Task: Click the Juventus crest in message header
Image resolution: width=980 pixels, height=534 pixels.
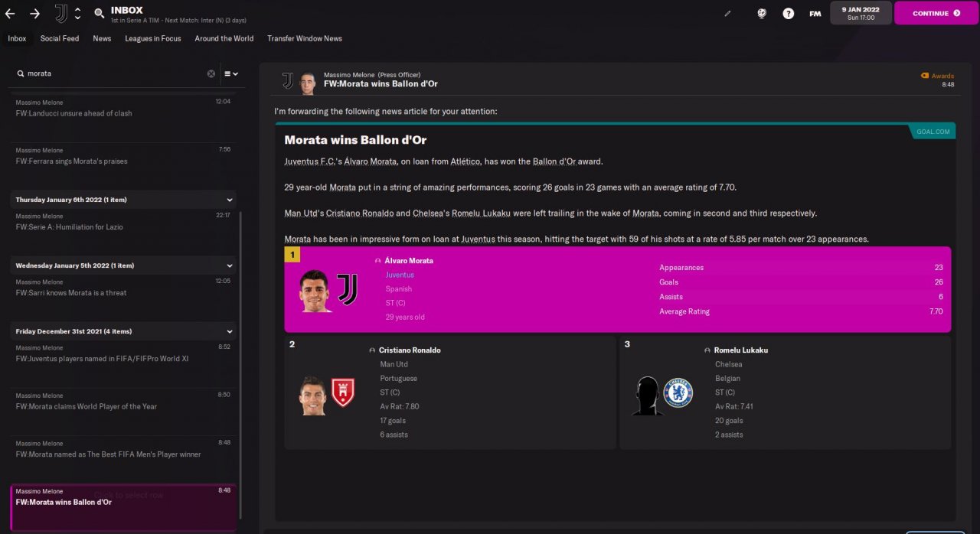Action: [288, 80]
